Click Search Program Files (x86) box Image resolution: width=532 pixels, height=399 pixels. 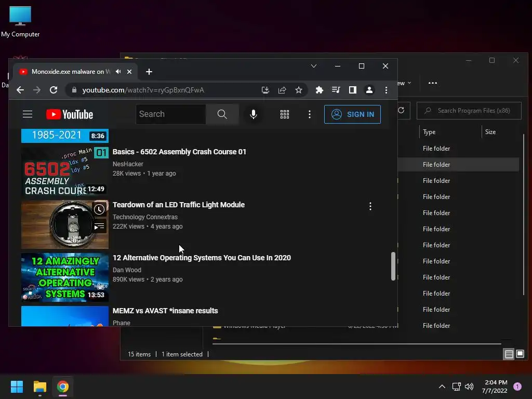point(469,111)
